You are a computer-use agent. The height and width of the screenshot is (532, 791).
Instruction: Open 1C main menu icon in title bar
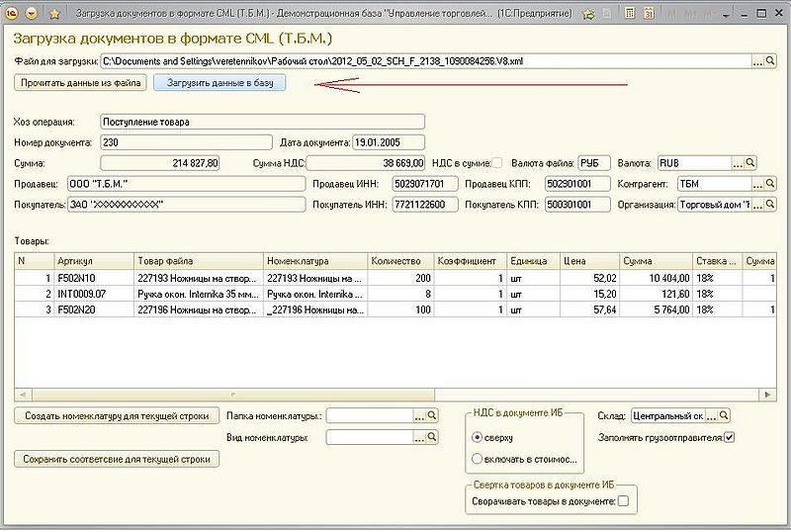[14, 15]
